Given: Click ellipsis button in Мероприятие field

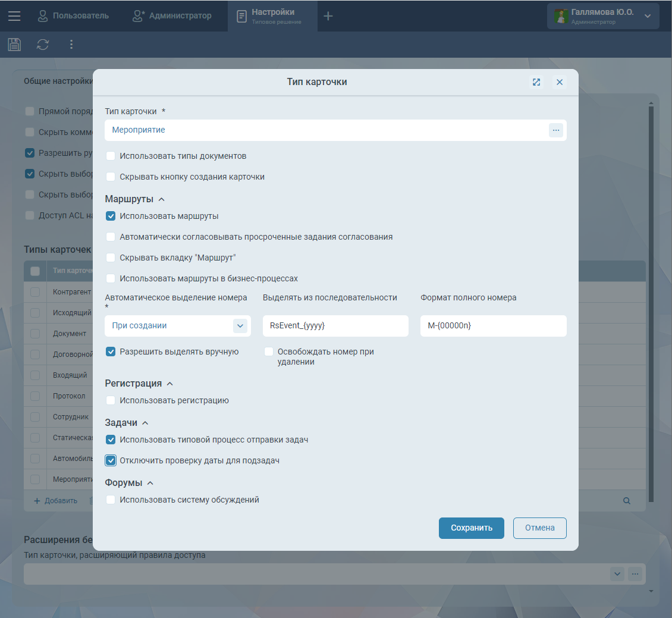Looking at the screenshot, I should [555, 130].
